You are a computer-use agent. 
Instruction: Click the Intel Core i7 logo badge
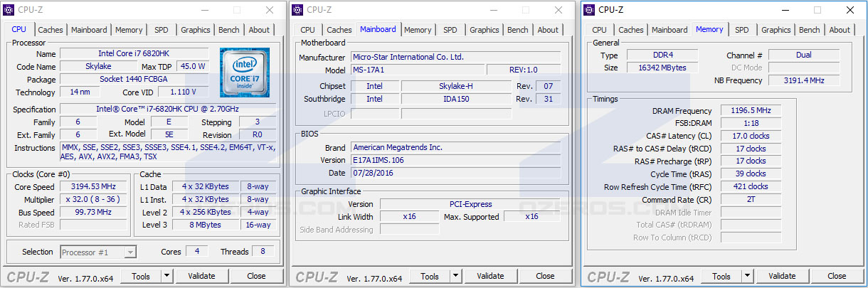[244, 72]
